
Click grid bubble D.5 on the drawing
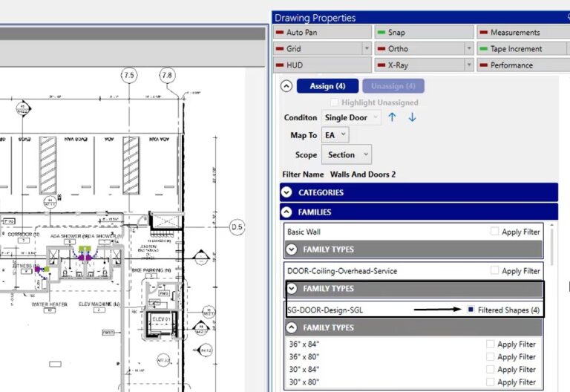click(x=237, y=227)
